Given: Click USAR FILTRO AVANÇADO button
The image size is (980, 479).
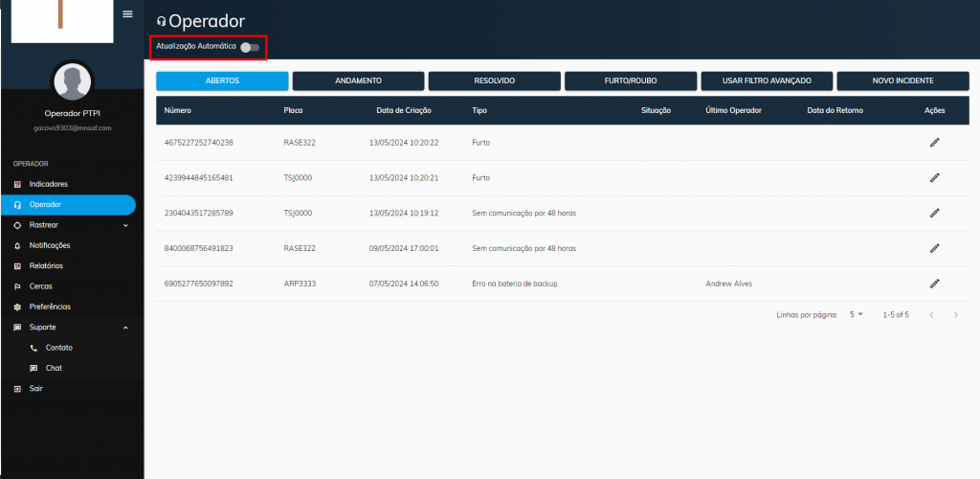Looking at the screenshot, I should [767, 81].
